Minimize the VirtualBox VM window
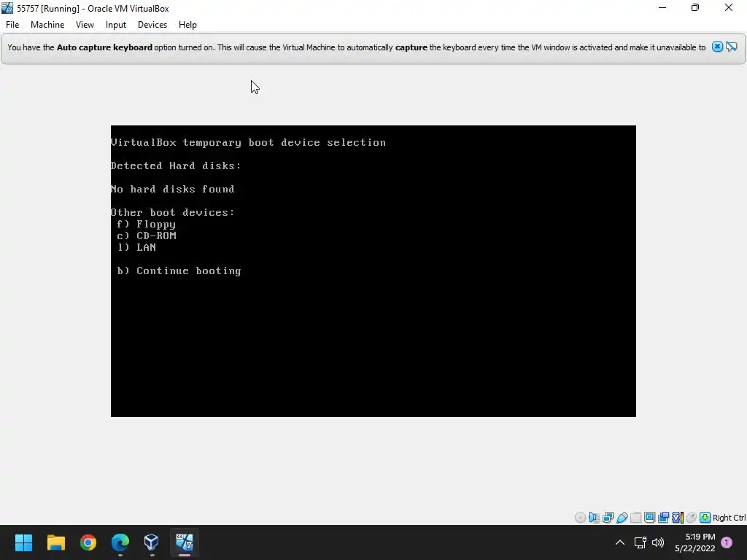 coord(662,7)
